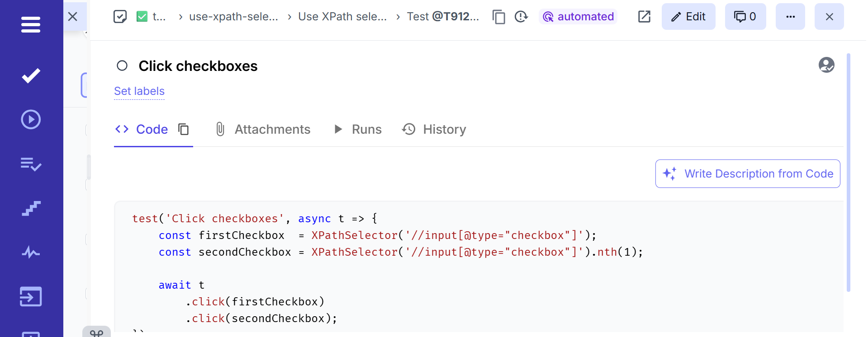This screenshot has width=868, height=337.
Task: Open Imports arrow-box icon in sidebar
Action: (x=31, y=297)
